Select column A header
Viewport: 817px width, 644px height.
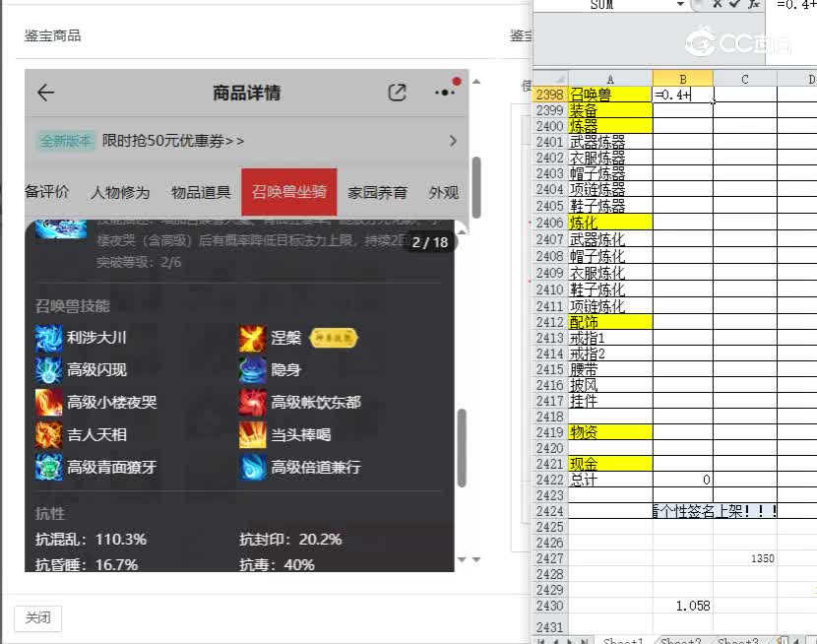point(610,79)
